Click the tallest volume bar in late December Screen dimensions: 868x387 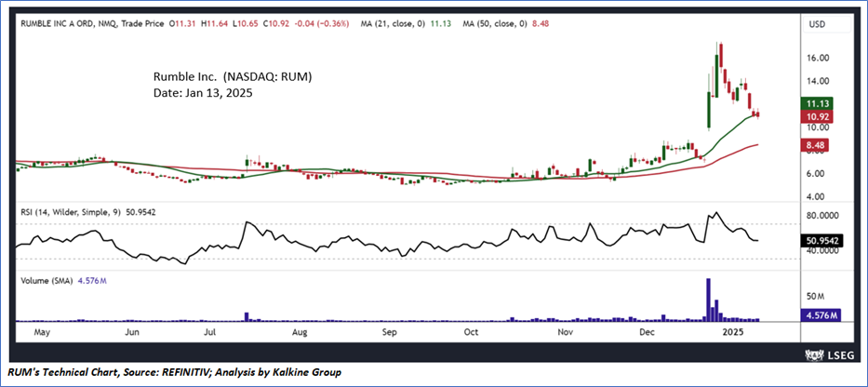point(709,300)
